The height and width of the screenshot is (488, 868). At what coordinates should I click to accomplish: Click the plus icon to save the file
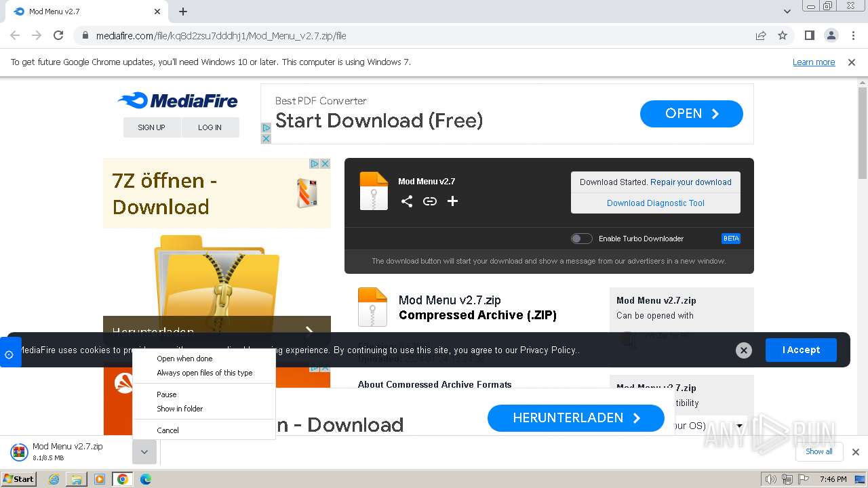click(x=452, y=201)
